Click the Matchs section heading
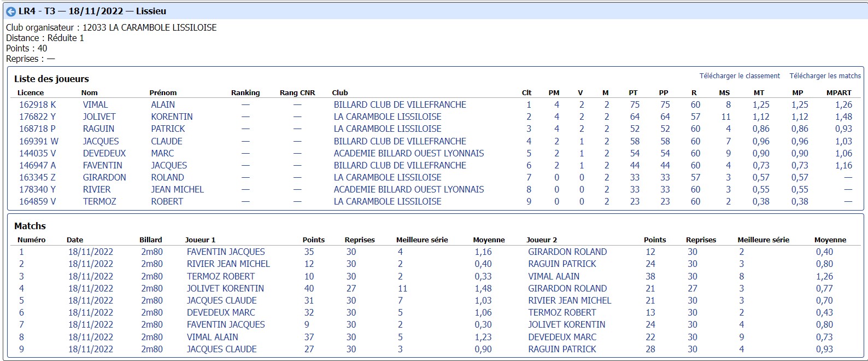 [30, 226]
